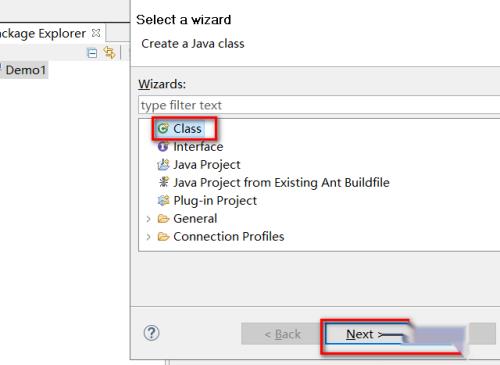Viewport: 500px width, 365px height.
Task: Click the Back button
Action: [x=282, y=334]
